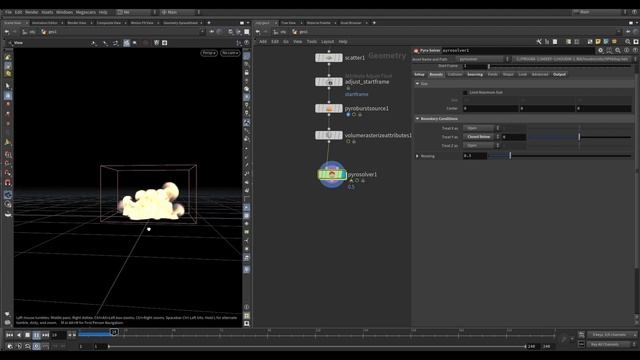Collapse the Size section
The image size is (640, 360).
click(x=418, y=84)
